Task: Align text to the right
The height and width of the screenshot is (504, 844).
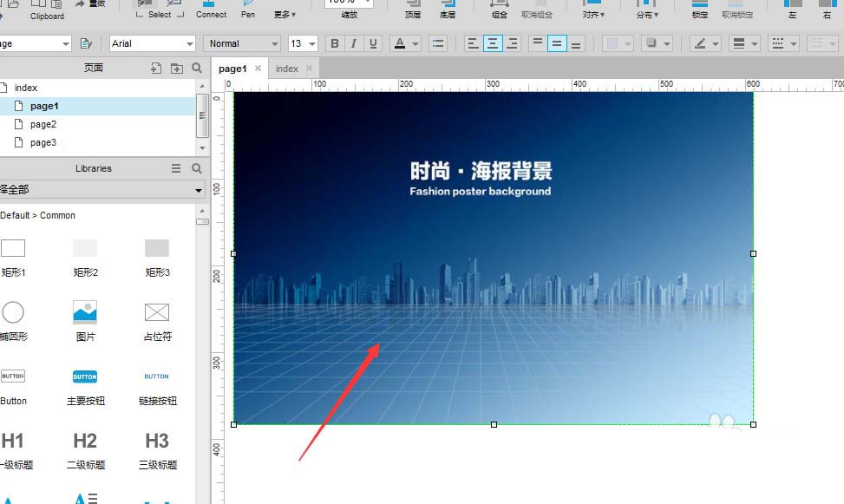Action: (x=512, y=43)
